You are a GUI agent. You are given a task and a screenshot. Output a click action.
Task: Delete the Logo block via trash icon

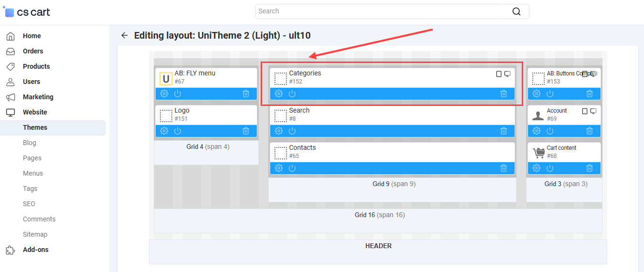(246, 131)
